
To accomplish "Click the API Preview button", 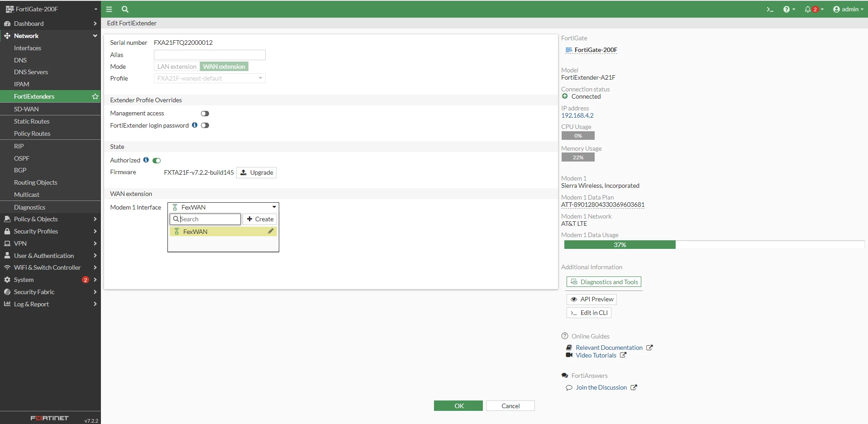I will click(x=591, y=299).
